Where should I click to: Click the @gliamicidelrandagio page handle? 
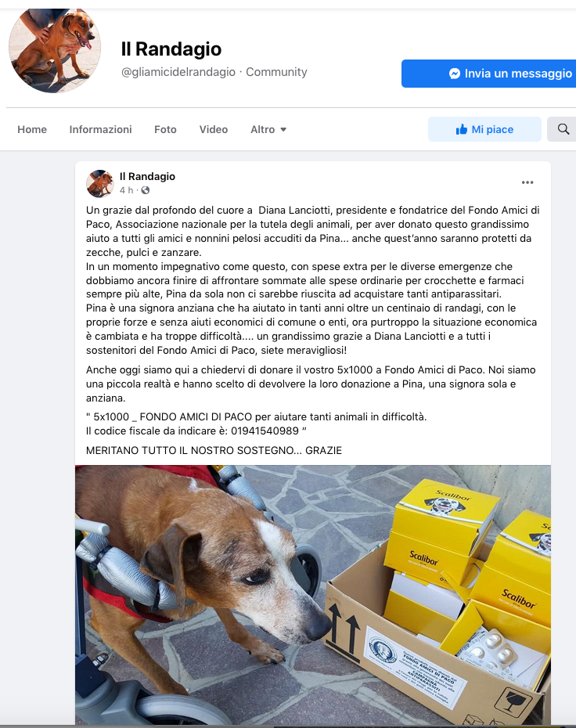click(x=178, y=72)
